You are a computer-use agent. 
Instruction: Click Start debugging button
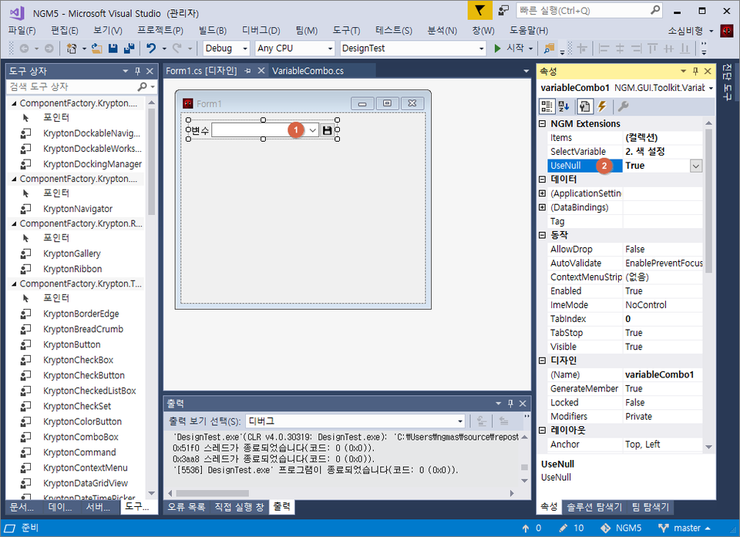509,48
